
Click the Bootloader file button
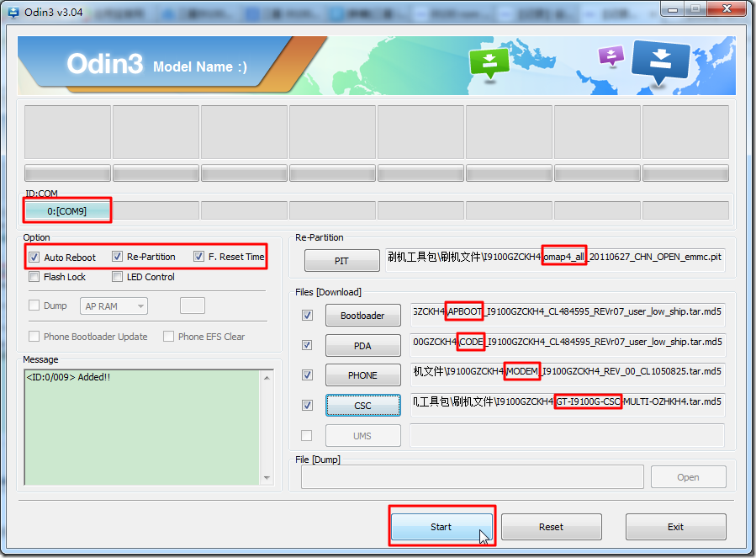coord(363,316)
